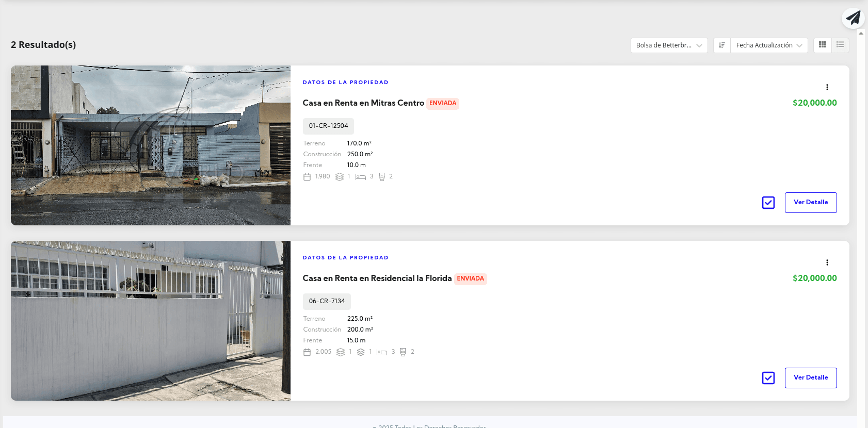This screenshot has height=428, width=868.
Task: Open Casa en Renta en Residencial la Florida title
Action: pyautogui.click(x=377, y=278)
